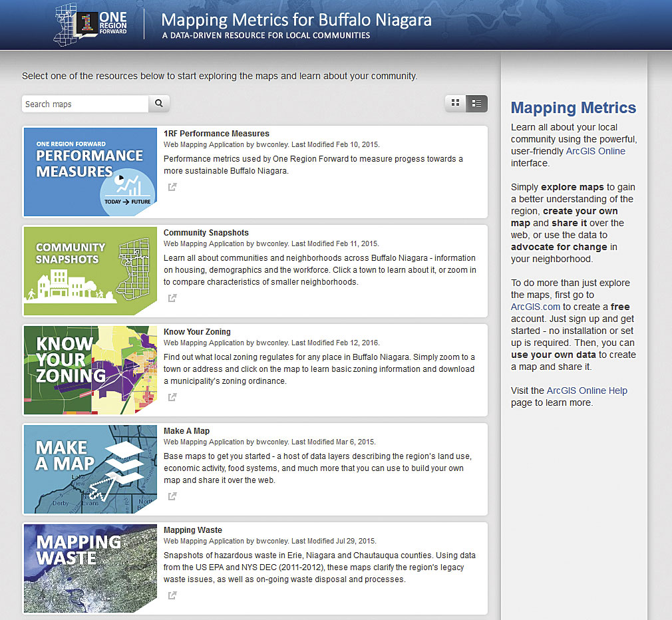Click the search magnifier button
Screen dimensions: 672x620
[x=159, y=104]
